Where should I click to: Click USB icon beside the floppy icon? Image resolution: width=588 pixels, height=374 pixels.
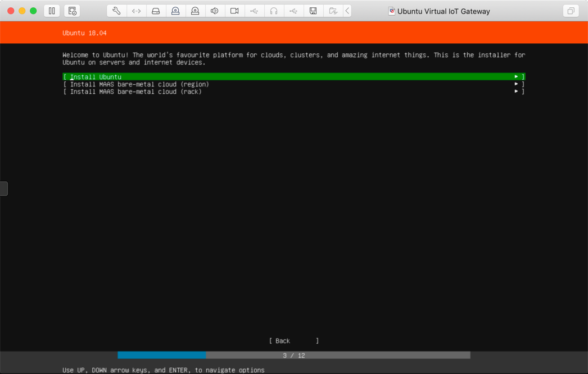tap(293, 11)
